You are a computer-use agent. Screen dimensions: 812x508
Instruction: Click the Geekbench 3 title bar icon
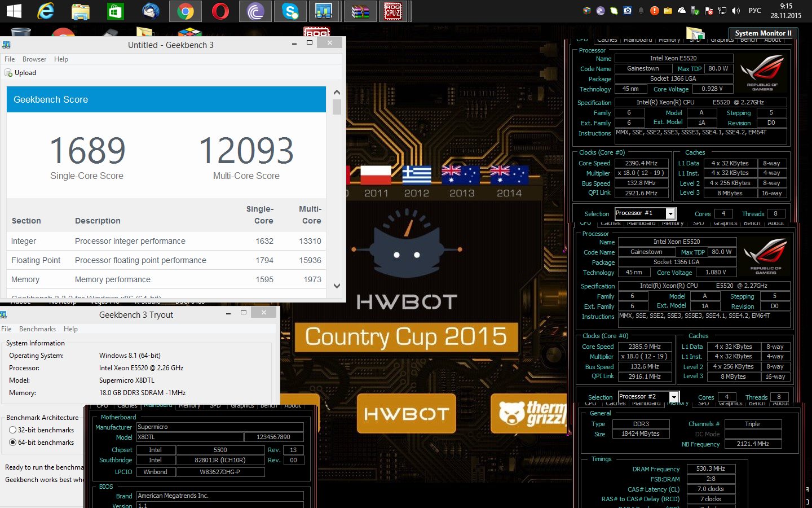coord(6,45)
